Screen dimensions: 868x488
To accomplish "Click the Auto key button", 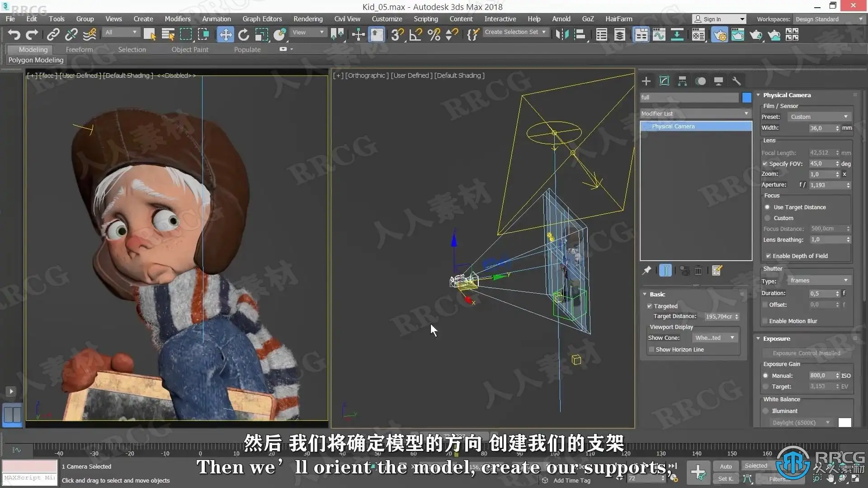I will [x=726, y=466].
